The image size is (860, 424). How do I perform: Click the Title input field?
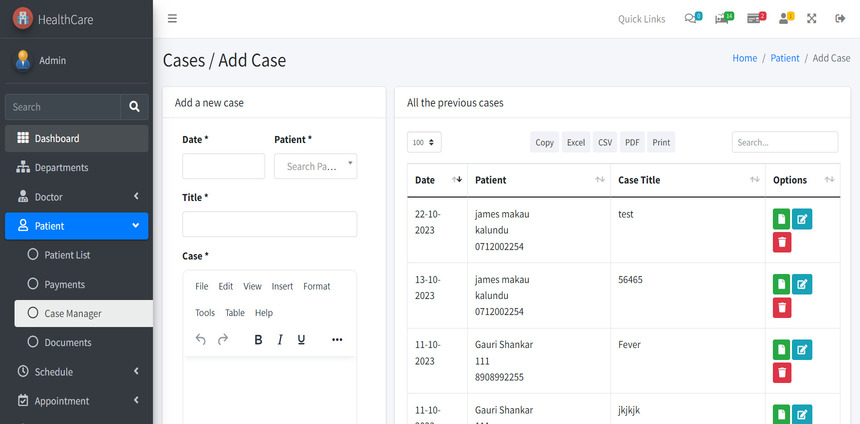[x=269, y=224]
